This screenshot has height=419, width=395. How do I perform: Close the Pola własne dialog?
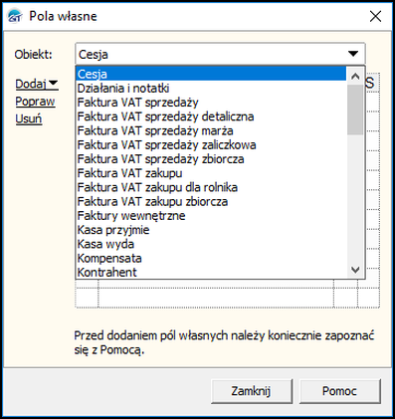point(375,16)
